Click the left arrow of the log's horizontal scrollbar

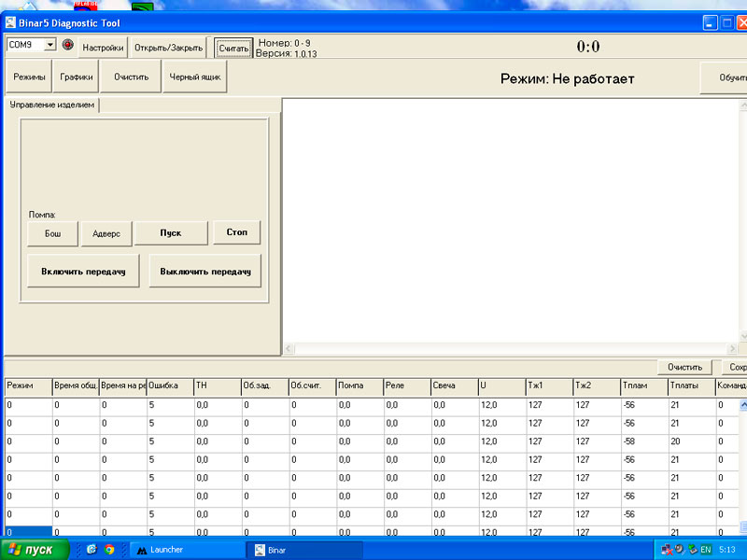289,348
